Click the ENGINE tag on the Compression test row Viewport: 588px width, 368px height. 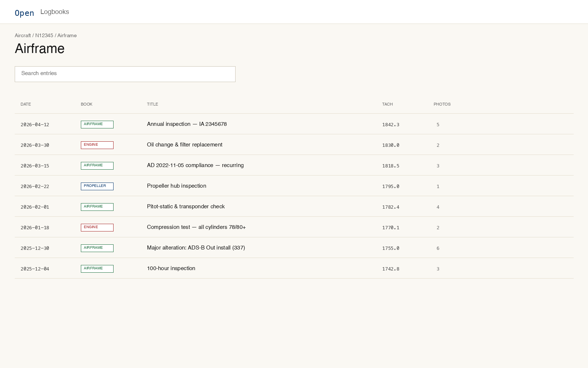click(x=97, y=227)
